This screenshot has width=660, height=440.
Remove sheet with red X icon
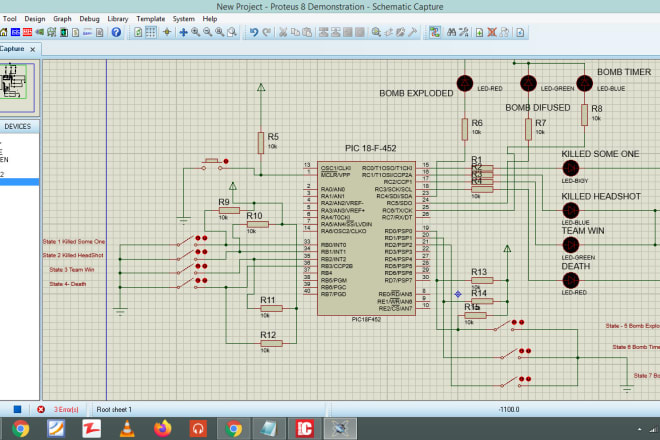click(492, 32)
